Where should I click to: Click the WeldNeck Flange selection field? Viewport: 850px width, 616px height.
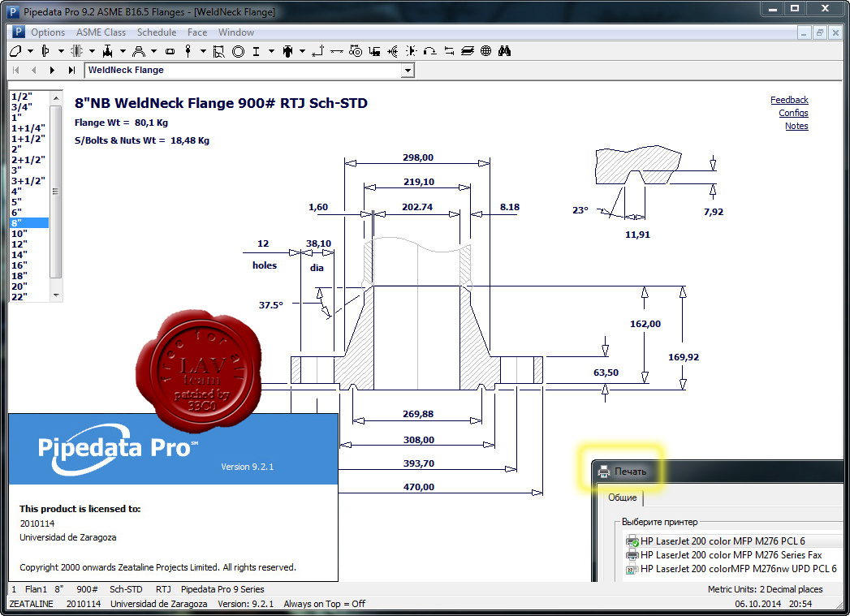click(x=244, y=71)
